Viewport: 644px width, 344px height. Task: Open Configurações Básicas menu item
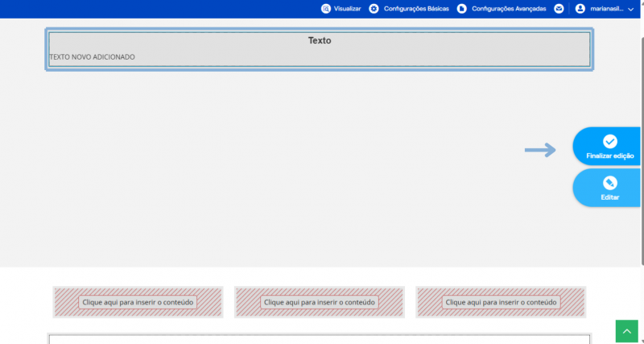416,9
